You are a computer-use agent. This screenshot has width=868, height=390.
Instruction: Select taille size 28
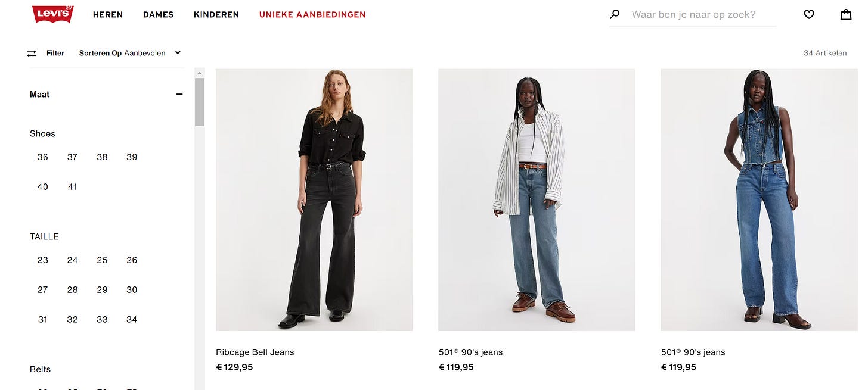[72, 290]
